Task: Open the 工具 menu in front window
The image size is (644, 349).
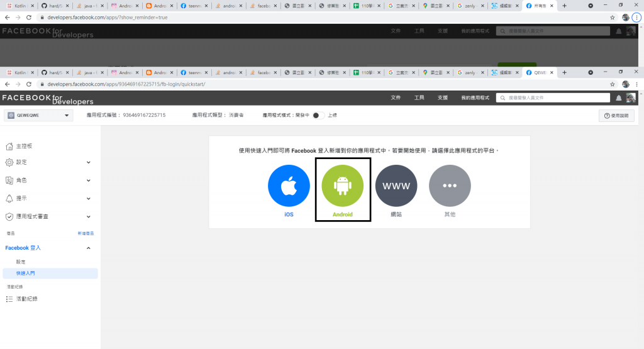Action: pos(419,97)
